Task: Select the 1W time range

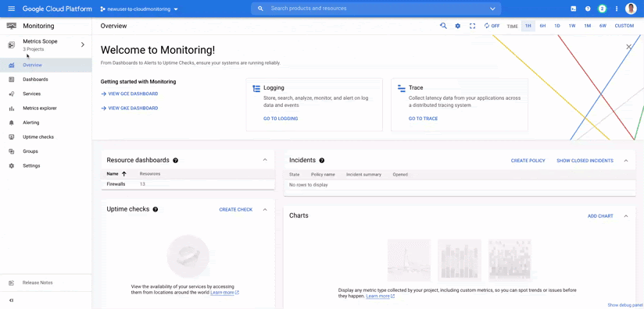Action: point(572,26)
